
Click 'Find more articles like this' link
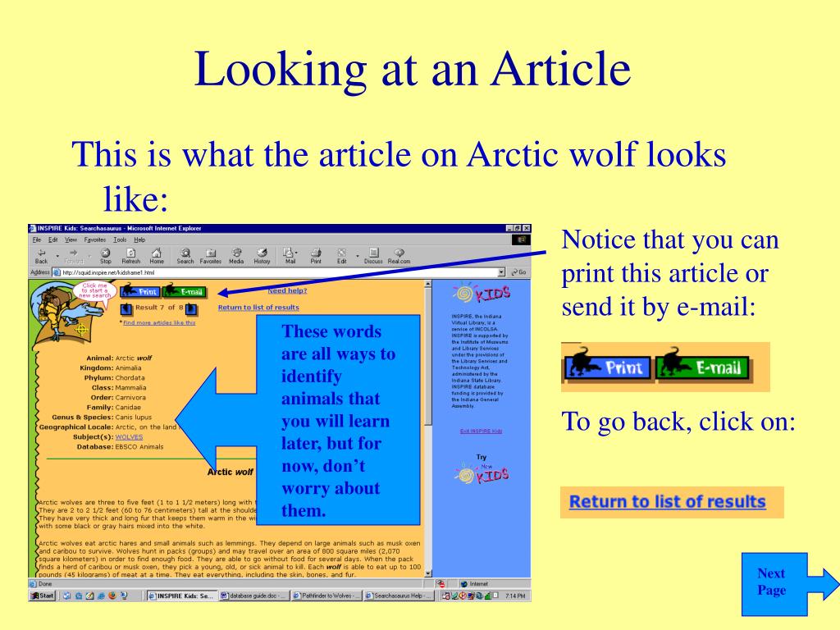point(159,322)
